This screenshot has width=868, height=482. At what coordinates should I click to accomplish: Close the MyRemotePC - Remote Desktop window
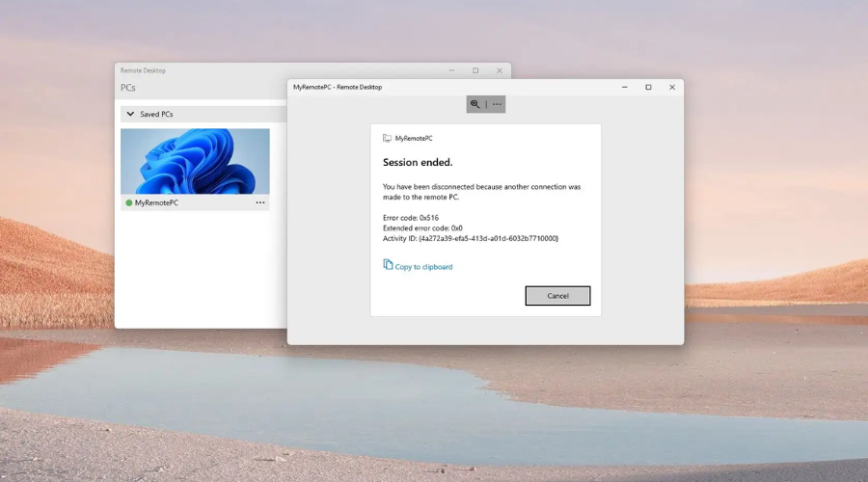(672, 87)
